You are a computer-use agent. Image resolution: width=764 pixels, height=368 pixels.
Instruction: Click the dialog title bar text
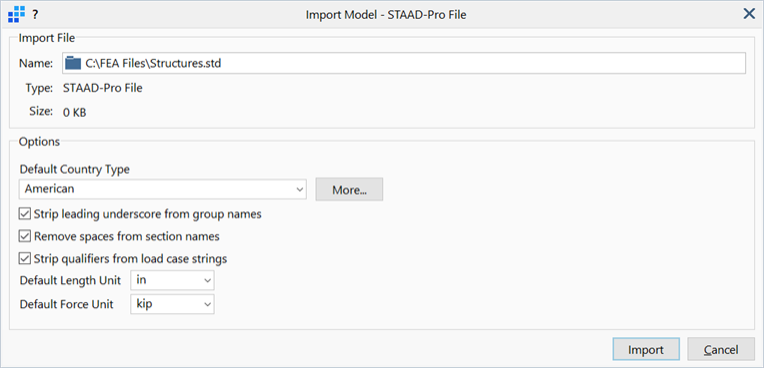[x=386, y=15]
